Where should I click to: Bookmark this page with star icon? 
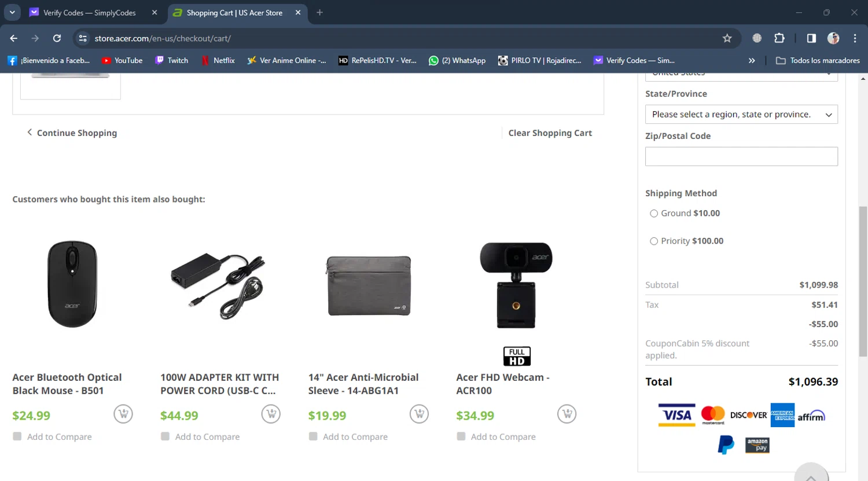point(727,38)
